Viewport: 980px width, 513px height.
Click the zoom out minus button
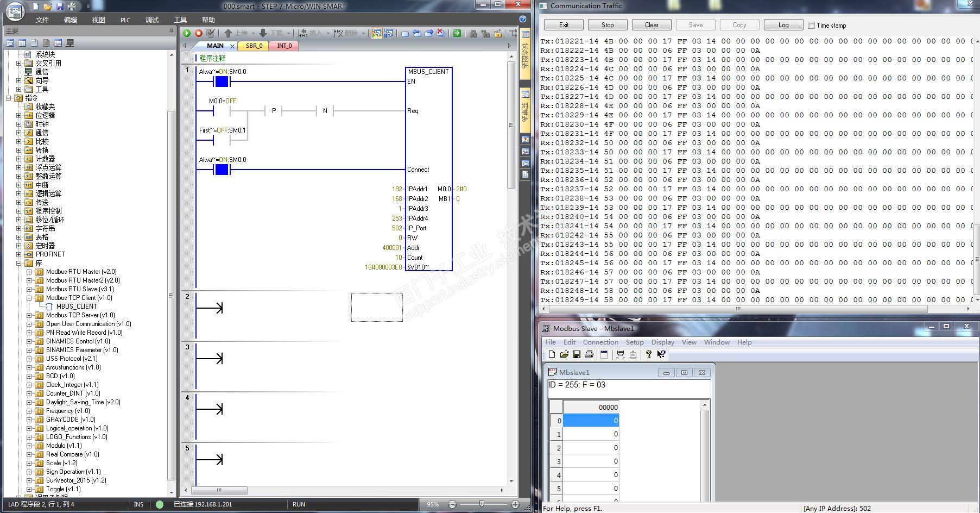[x=452, y=504]
